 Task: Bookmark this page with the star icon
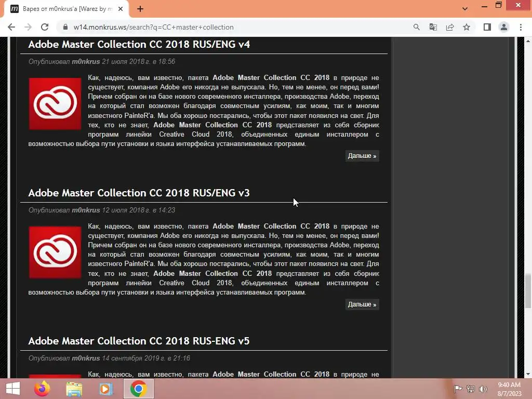[x=467, y=27]
